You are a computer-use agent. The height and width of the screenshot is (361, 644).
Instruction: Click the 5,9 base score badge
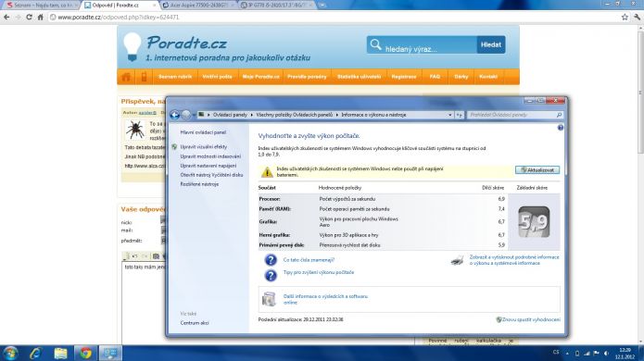[x=534, y=222]
